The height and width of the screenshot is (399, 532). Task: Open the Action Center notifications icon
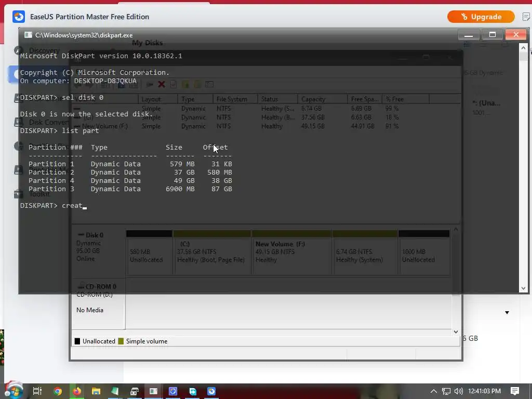515,391
